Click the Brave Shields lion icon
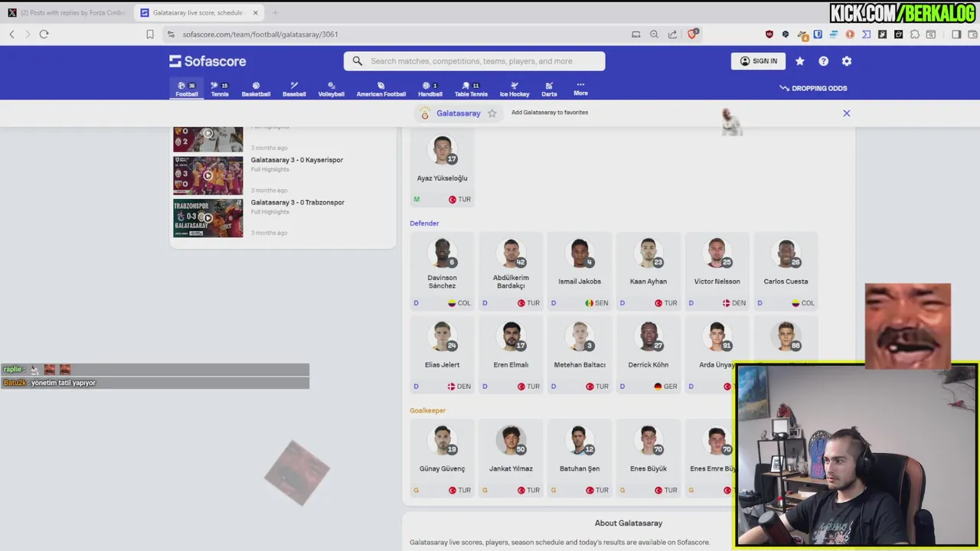Screen dimensions: 980x551 693,34
